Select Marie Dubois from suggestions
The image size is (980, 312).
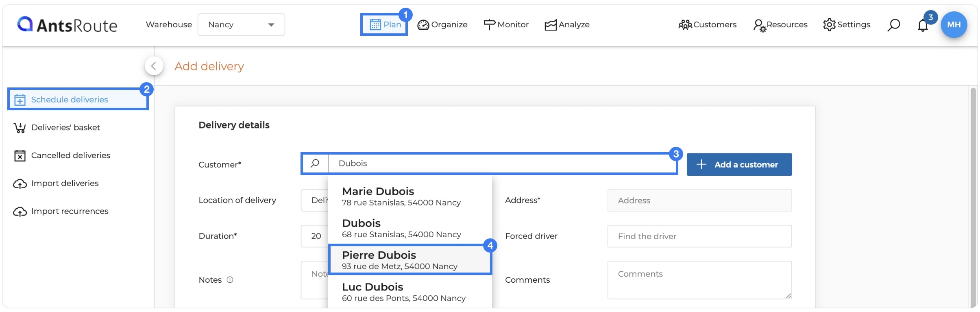tap(410, 196)
